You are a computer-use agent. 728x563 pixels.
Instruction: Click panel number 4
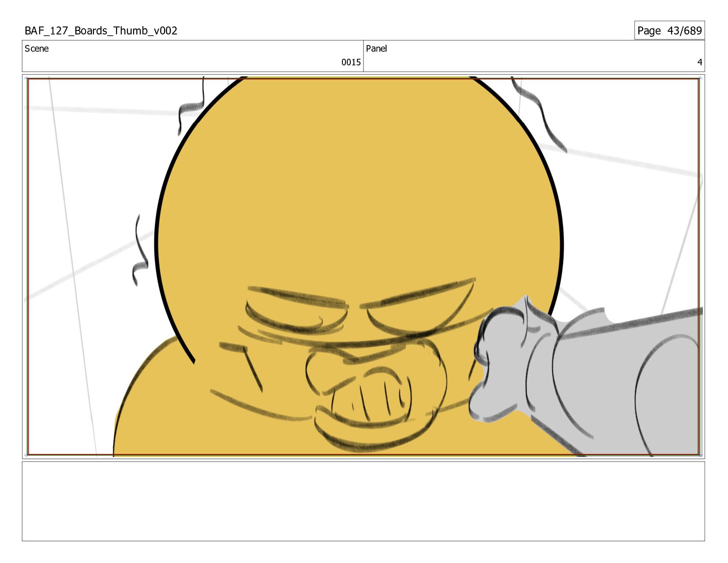[x=699, y=62]
